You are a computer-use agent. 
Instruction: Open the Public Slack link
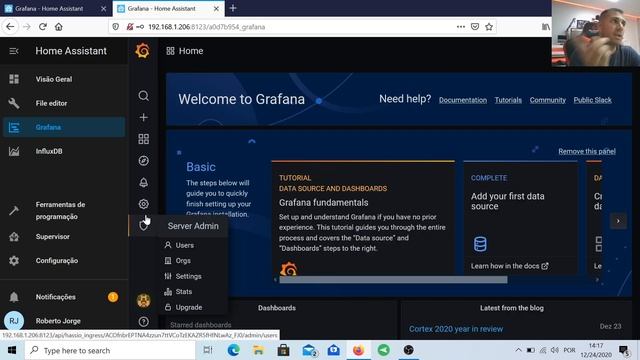pos(593,100)
